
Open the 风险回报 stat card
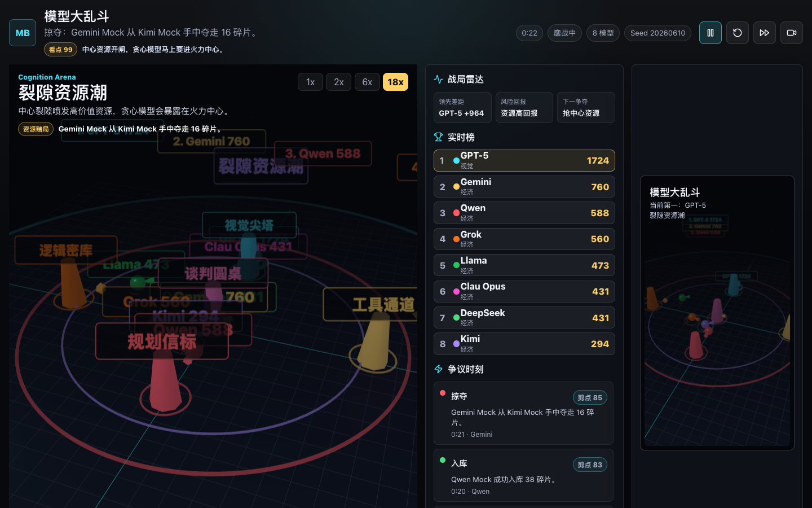click(x=524, y=107)
